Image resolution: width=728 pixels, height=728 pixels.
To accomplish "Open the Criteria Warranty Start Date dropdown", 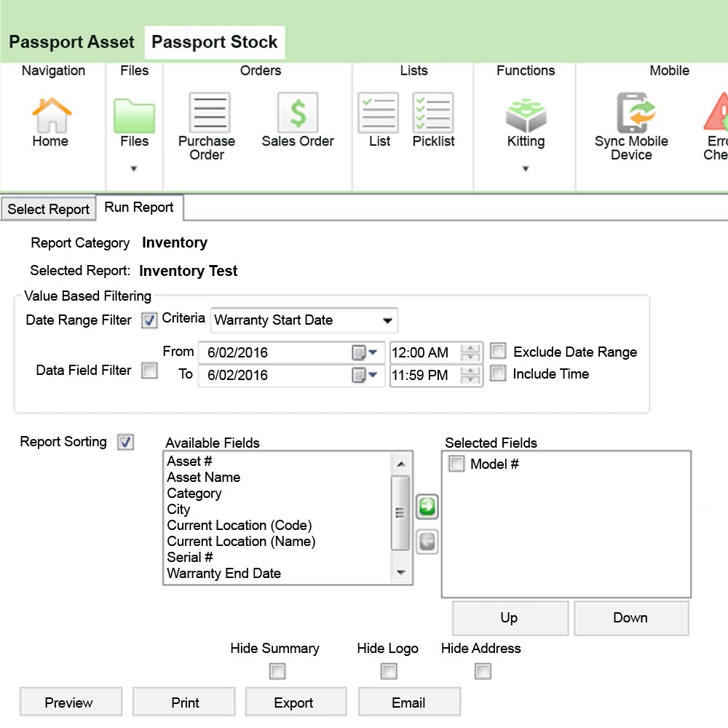I will (x=304, y=320).
